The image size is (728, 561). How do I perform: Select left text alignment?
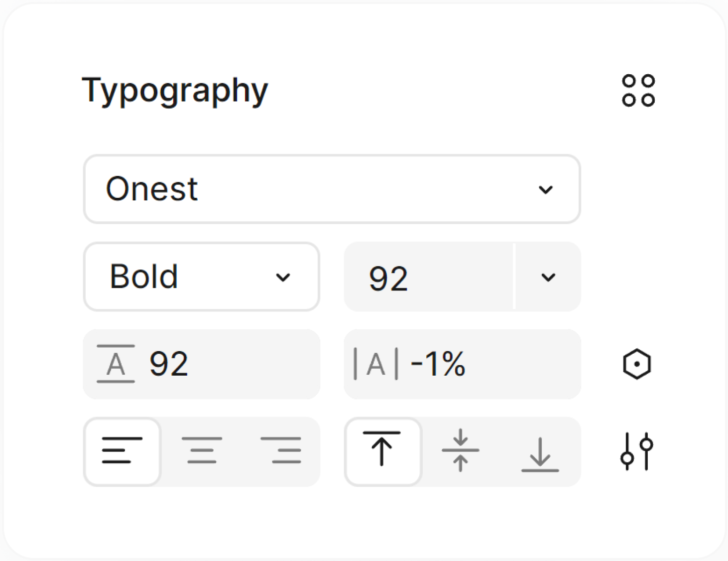coord(122,451)
